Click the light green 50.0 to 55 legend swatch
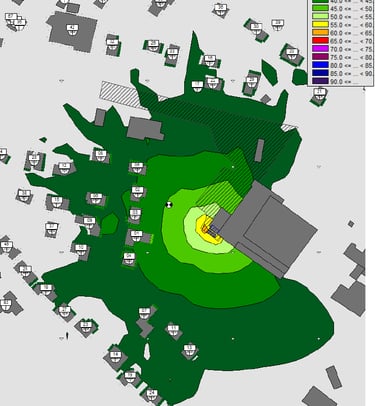Screen dimensions: 375x406 [320, 16]
